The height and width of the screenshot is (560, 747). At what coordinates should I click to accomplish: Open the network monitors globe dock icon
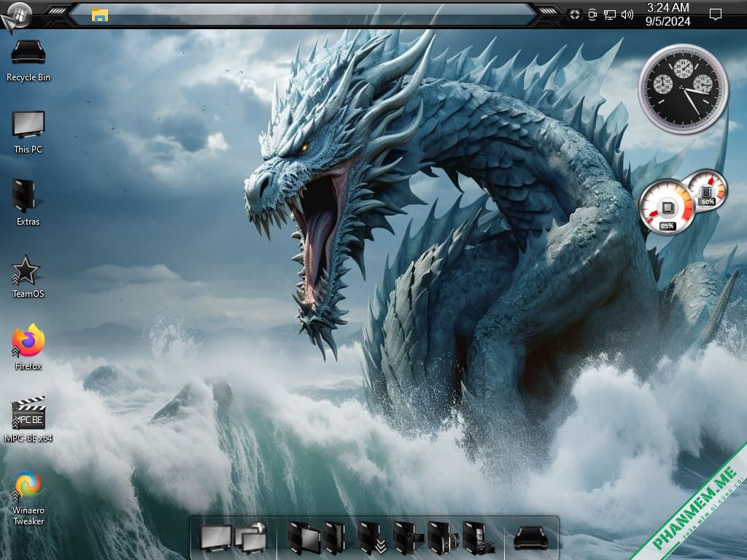coord(251,537)
